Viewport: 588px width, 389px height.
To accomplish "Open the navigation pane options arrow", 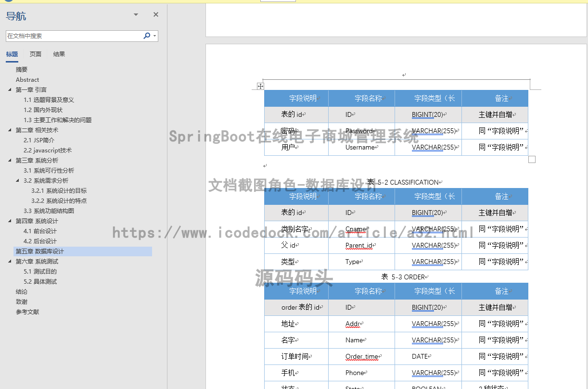I will tap(135, 14).
